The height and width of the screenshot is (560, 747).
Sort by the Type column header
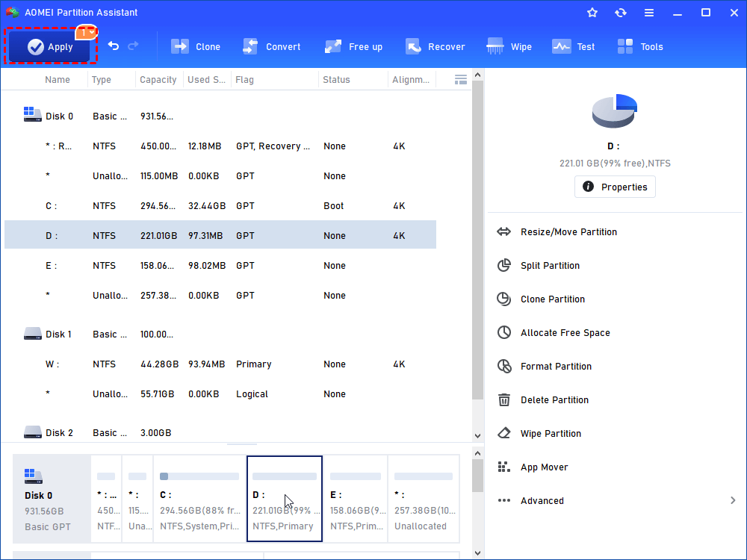point(102,80)
